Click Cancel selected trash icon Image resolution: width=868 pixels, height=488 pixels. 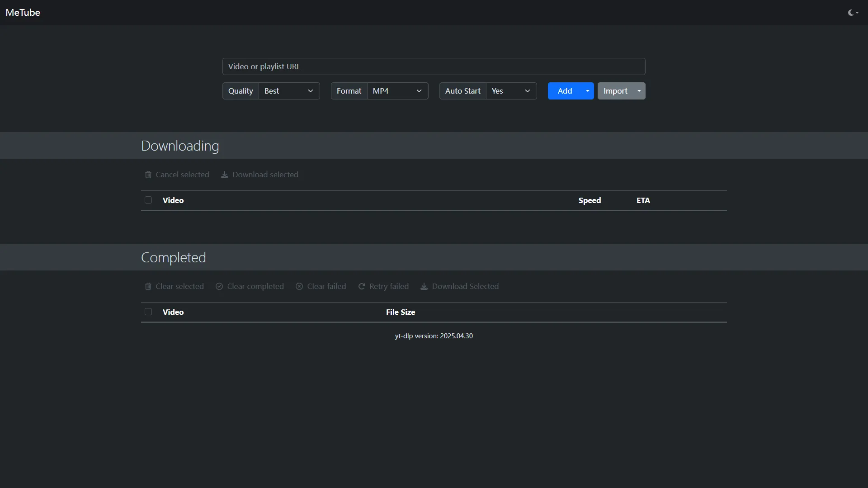click(148, 175)
